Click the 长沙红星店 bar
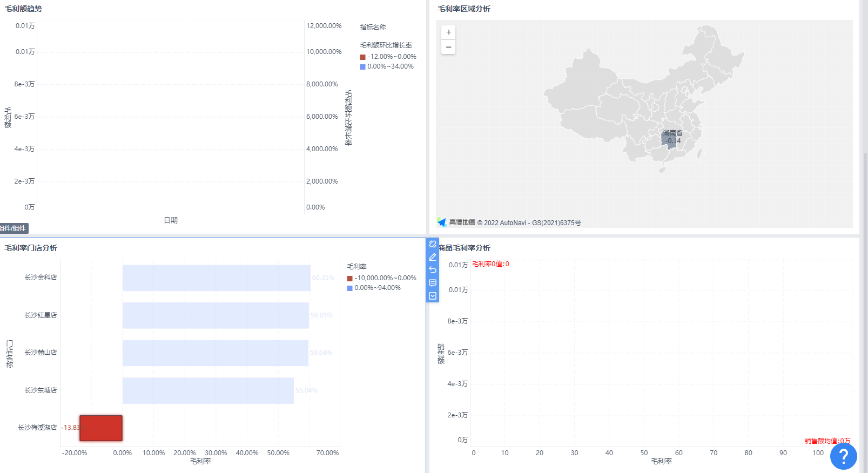The image size is (868, 473). [216, 315]
